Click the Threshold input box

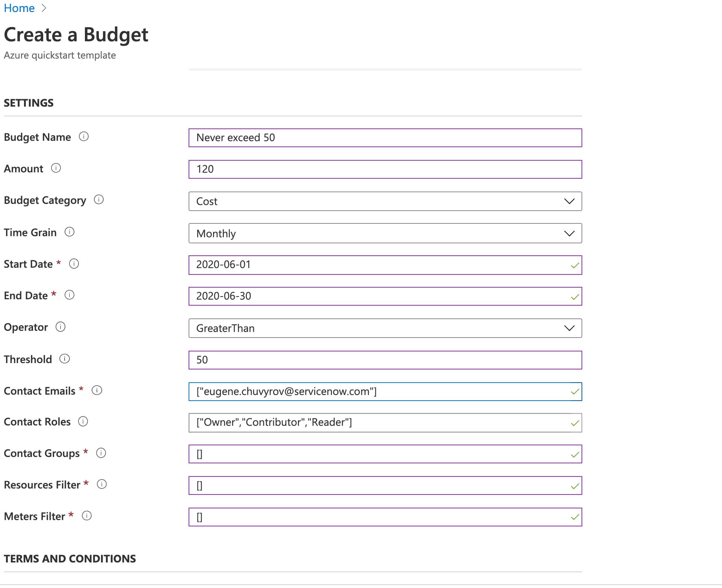click(385, 360)
